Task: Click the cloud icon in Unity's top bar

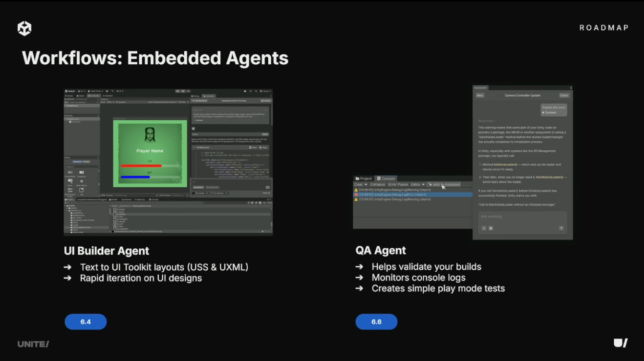Action: [245, 91]
